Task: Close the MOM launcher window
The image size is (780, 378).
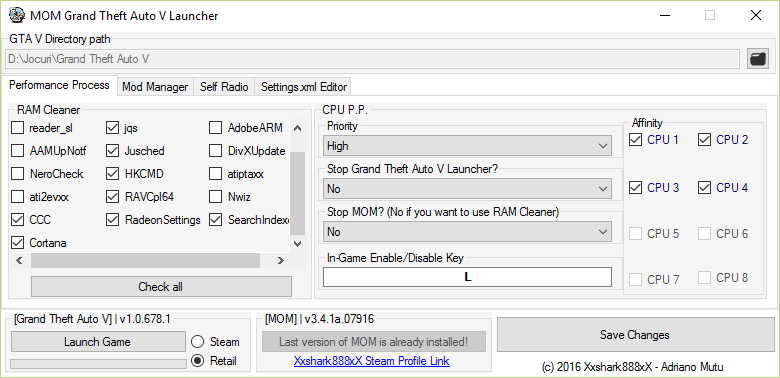Action: (756, 15)
